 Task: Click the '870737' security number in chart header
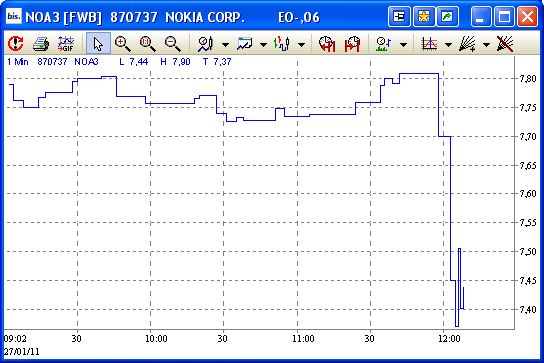[x=52, y=62]
